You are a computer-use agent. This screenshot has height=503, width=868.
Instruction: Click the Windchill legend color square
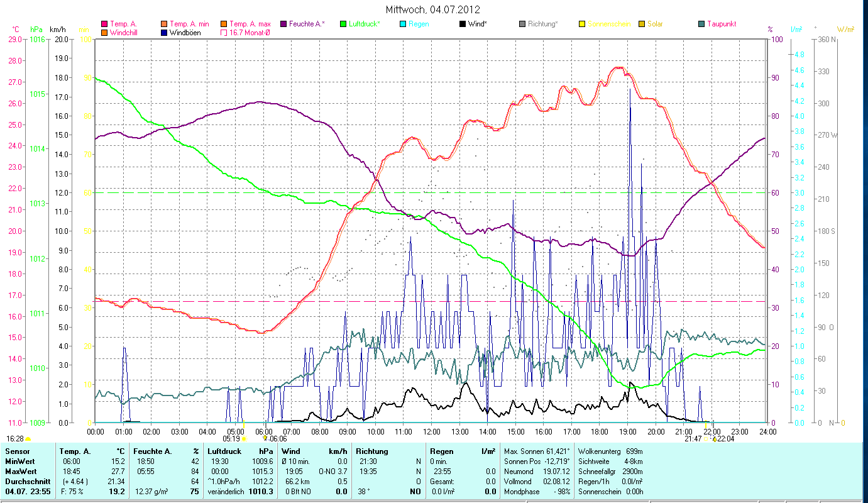(x=104, y=33)
